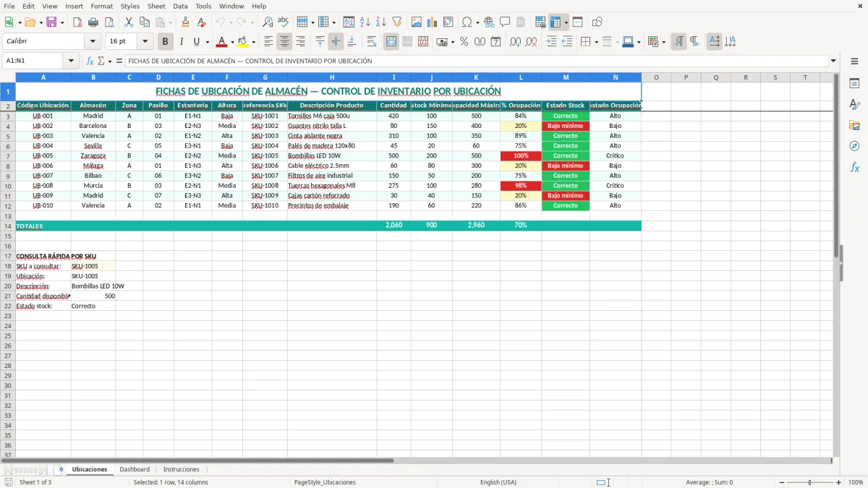Expand the formula bar
The height and width of the screenshot is (488, 868).
(834, 61)
